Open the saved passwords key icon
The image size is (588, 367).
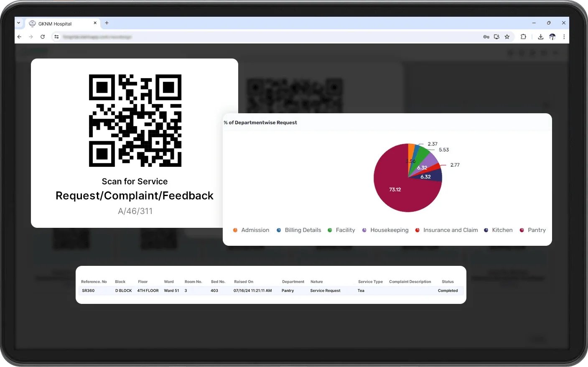[x=486, y=37]
